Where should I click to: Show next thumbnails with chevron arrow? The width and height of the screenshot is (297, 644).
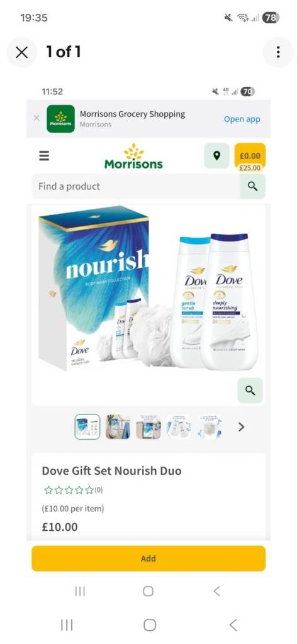click(241, 427)
